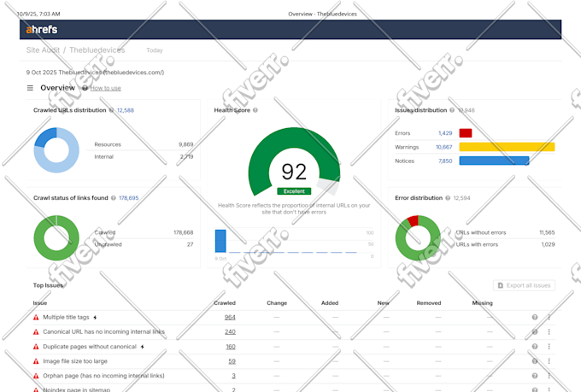Open the 160 Duplicate pages count

pyautogui.click(x=231, y=347)
